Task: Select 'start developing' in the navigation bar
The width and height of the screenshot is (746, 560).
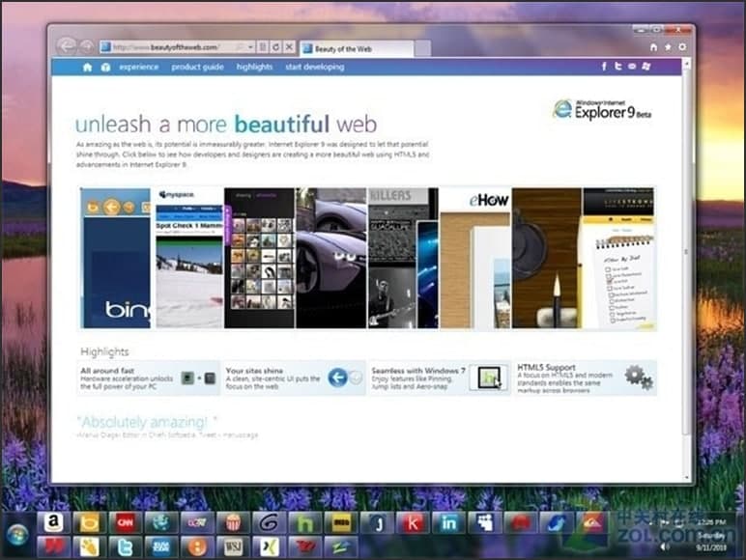Action: pyautogui.click(x=314, y=67)
